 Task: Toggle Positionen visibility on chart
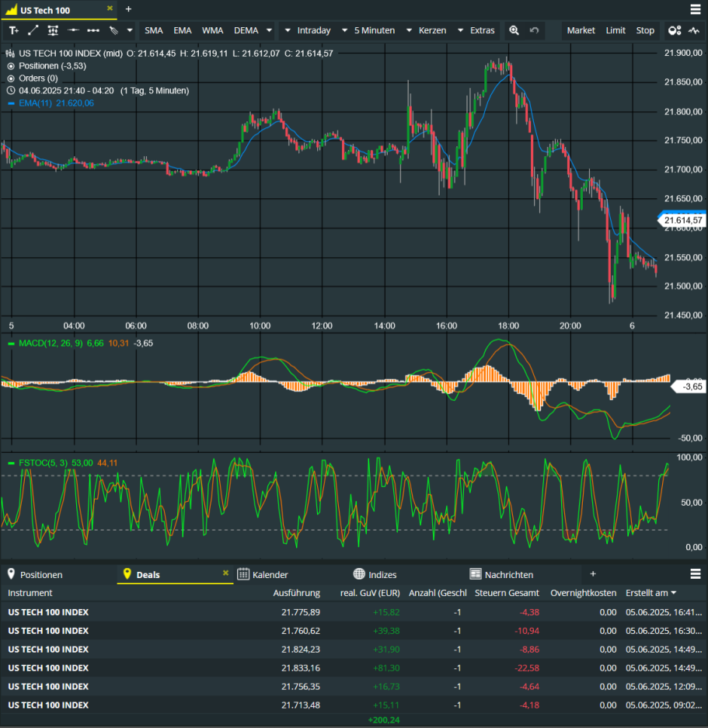[11, 66]
